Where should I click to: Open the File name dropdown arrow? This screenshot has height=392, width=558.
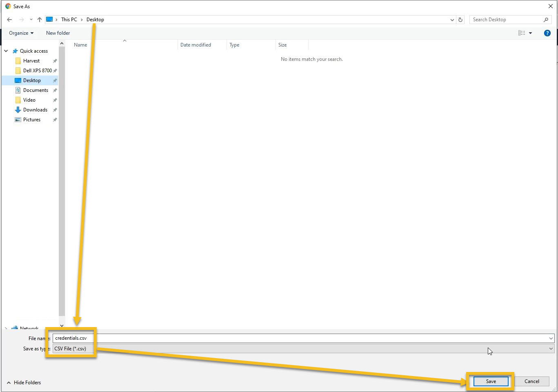tap(551, 338)
